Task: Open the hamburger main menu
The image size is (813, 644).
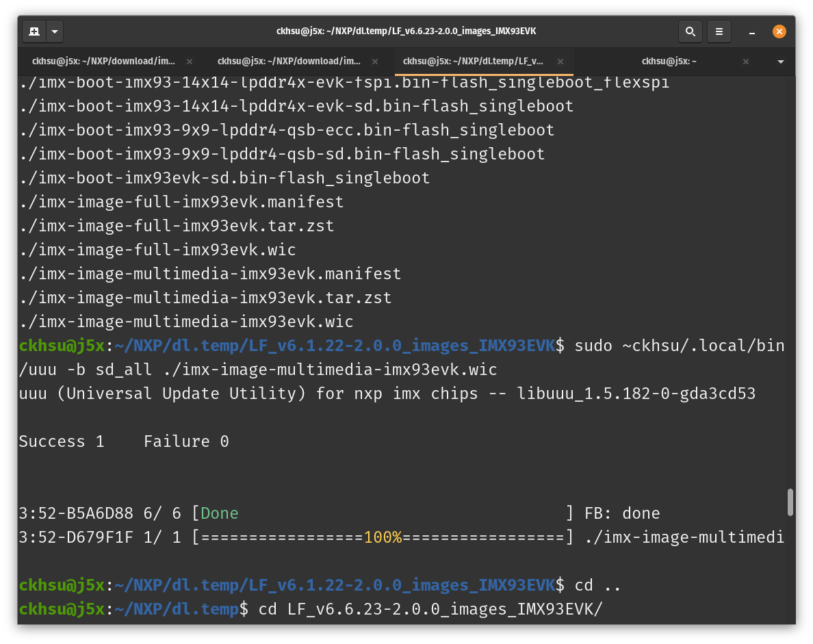Action: pos(719,31)
